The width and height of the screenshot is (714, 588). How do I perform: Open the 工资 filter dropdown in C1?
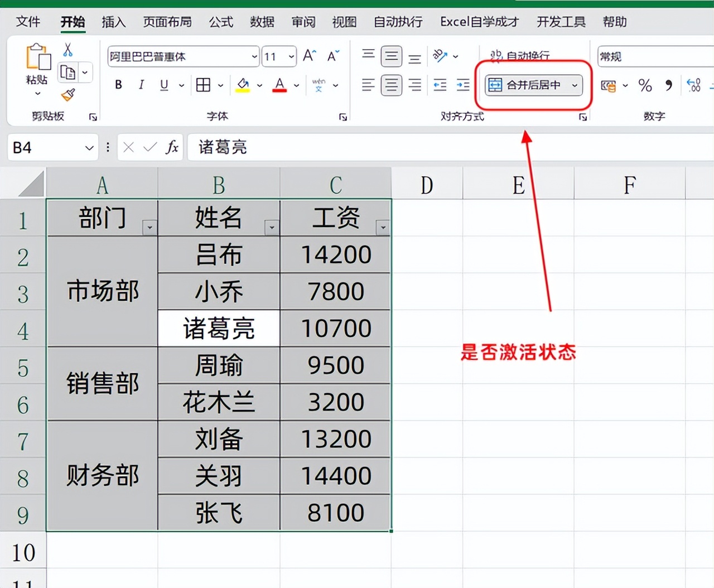pos(383,228)
